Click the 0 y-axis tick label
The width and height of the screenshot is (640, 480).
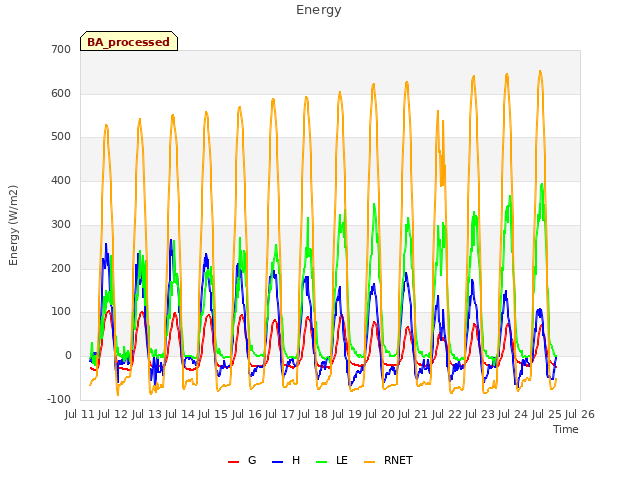pos(68,356)
